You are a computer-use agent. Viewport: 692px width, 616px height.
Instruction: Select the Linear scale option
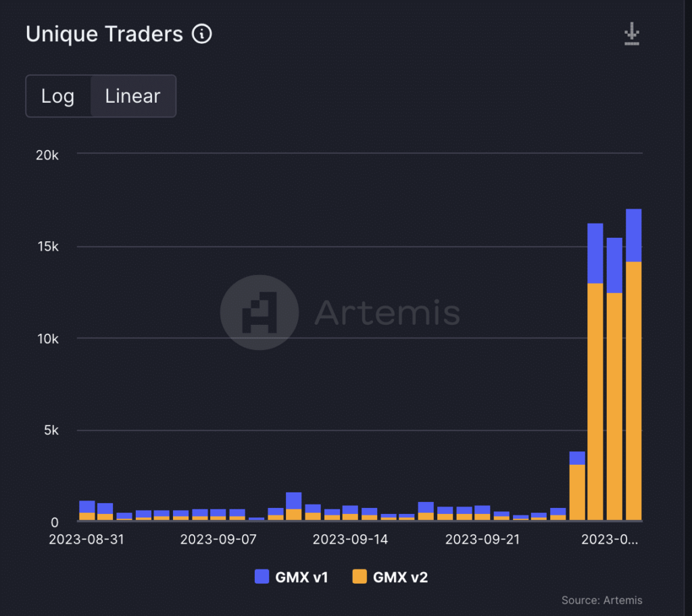(133, 96)
